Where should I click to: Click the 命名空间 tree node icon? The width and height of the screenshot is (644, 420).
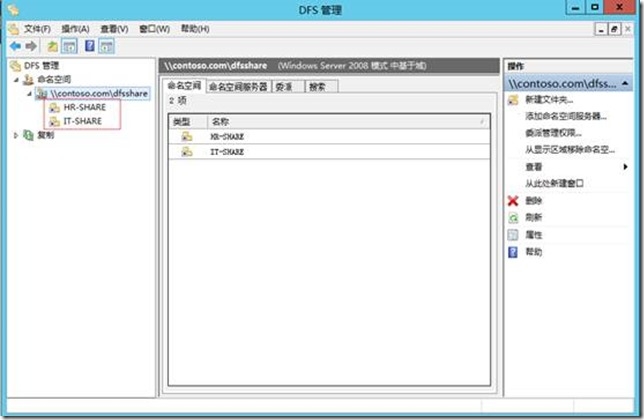(x=28, y=79)
